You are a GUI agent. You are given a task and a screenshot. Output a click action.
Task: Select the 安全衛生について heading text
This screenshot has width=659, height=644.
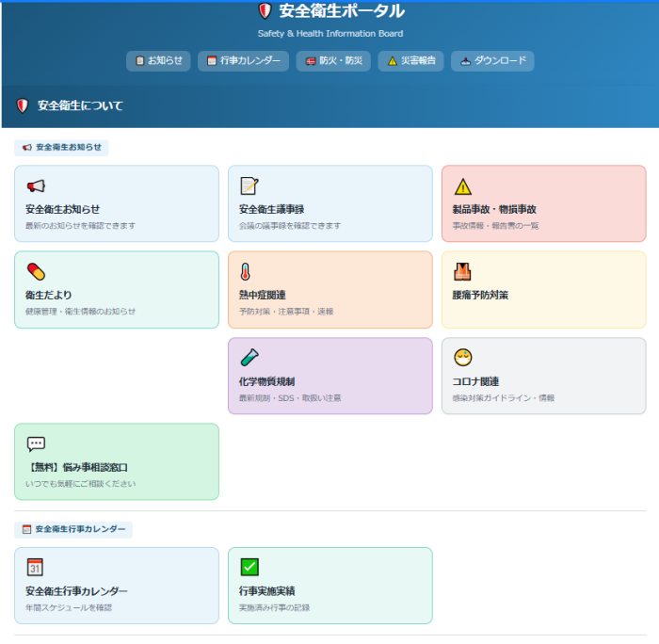pos(80,105)
